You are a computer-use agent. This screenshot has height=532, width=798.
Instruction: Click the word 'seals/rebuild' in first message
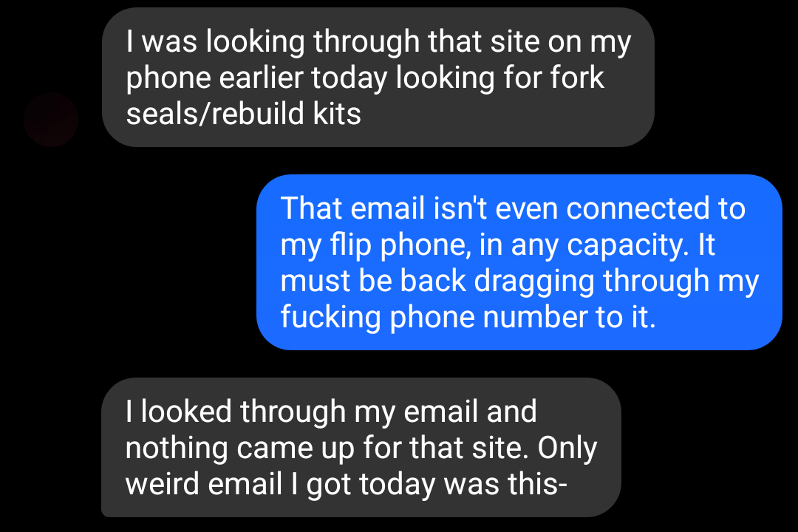pyautogui.click(x=215, y=114)
